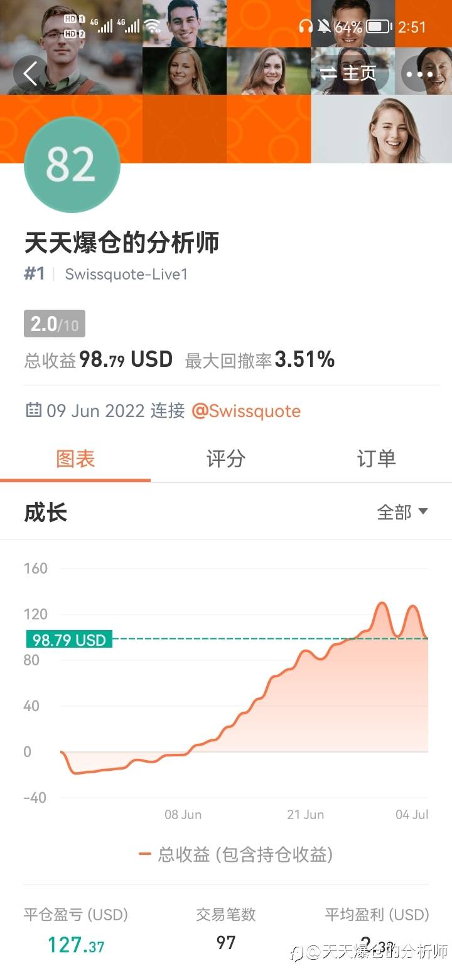Tap the battery icon in status bar
452x980 pixels.
coord(378,26)
